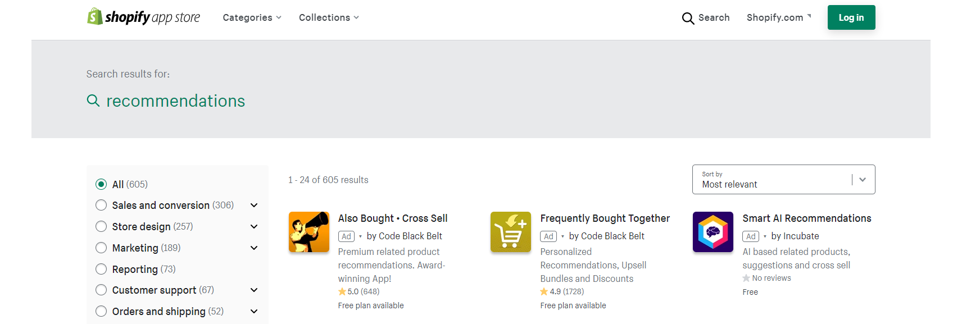The image size is (980, 324).
Task: Open the Search magnifier in header
Action: pyautogui.click(x=688, y=18)
